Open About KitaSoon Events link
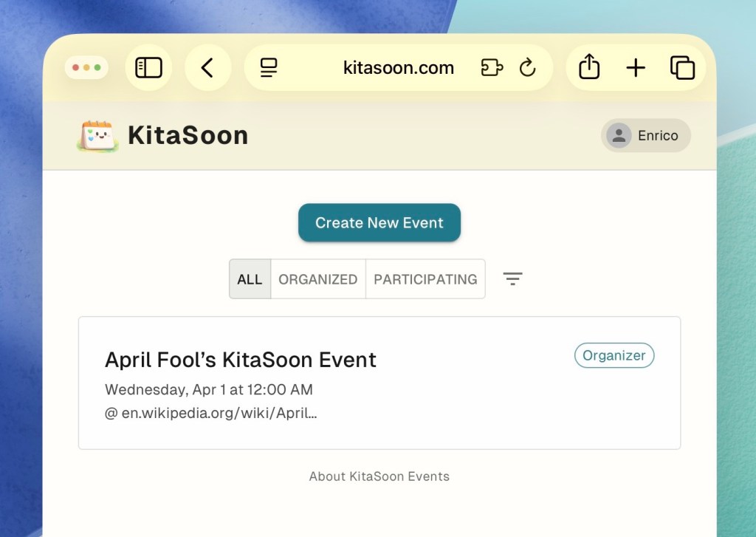 [x=379, y=476]
